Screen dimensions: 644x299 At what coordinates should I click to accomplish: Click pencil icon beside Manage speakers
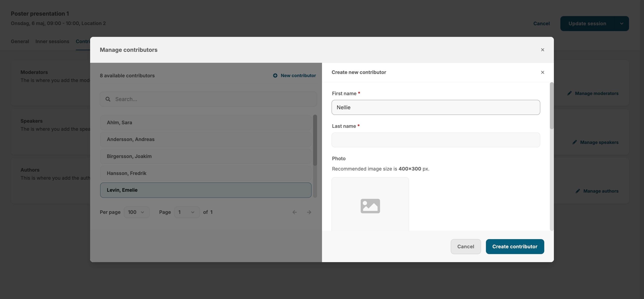click(574, 142)
